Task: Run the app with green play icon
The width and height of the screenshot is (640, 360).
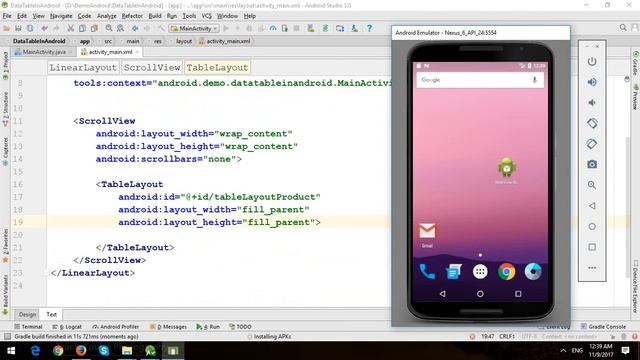Action: [226, 28]
